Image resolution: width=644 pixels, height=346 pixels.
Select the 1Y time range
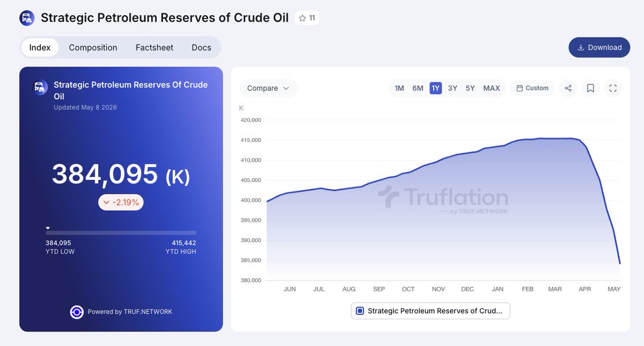point(436,88)
